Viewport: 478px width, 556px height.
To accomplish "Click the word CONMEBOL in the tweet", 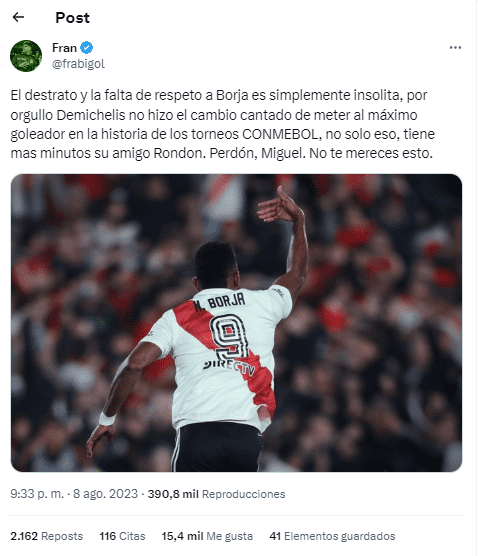I will (x=280, y=134).
